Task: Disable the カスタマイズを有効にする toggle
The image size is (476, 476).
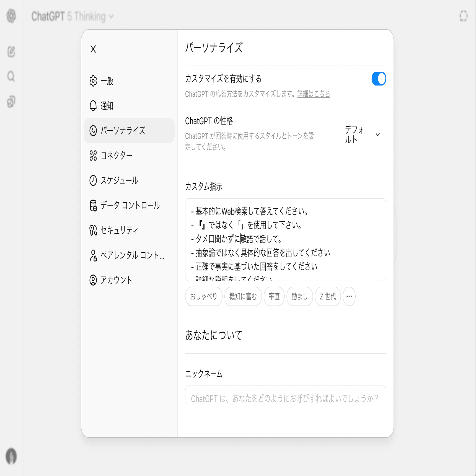Action: (x=379, y=79)
